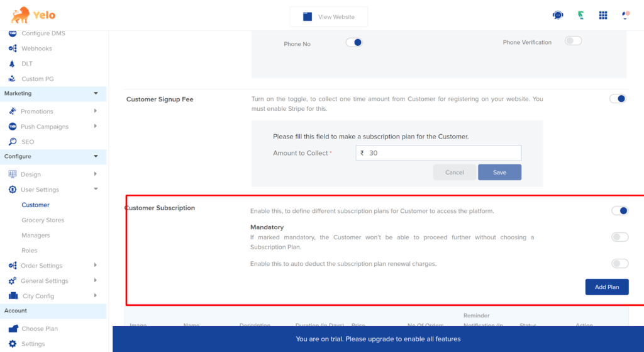
Task: Expand the General Settings submenu arrow
Action: 96,280
